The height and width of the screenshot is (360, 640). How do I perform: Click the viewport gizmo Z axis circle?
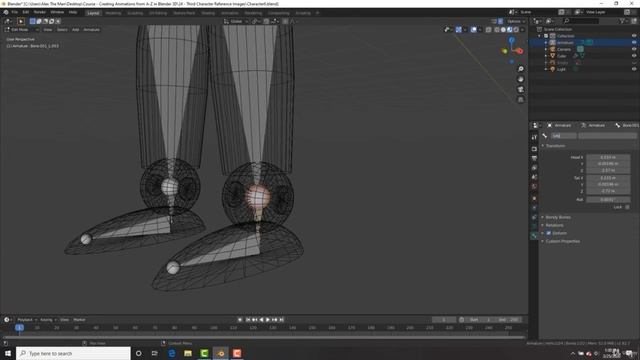511,40
